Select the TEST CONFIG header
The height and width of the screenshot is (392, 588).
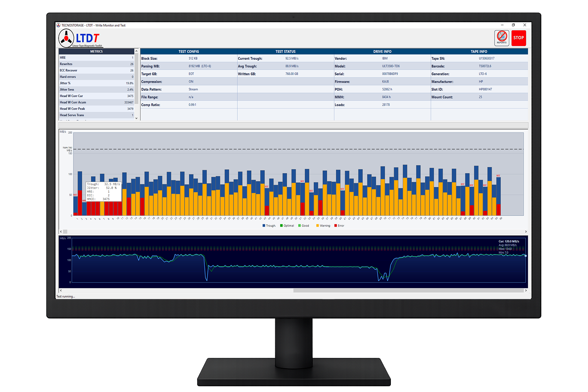click(x=189, y=51)
